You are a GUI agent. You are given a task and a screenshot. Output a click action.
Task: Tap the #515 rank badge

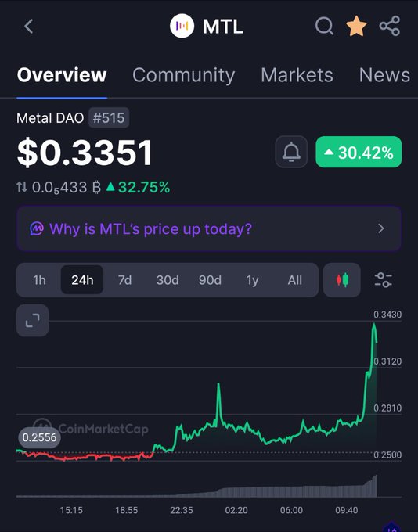[x=109, y=117]
